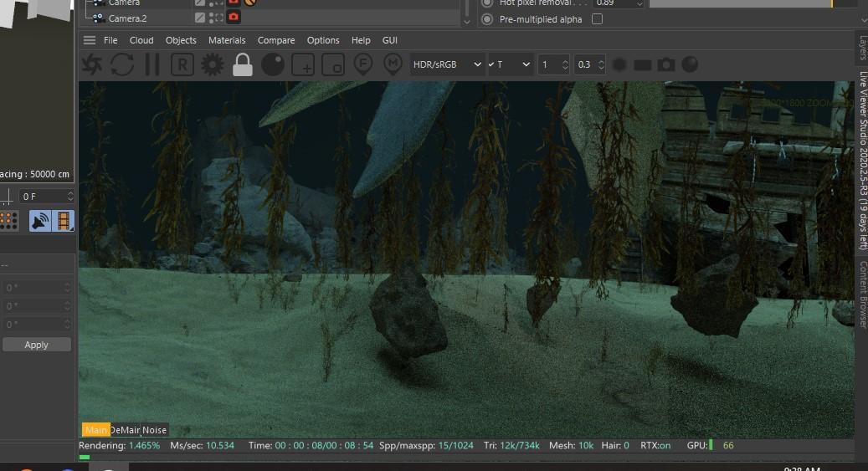Open the HDR/sRGB color space dropdown

pyautogui.click(x=448, y=64)
